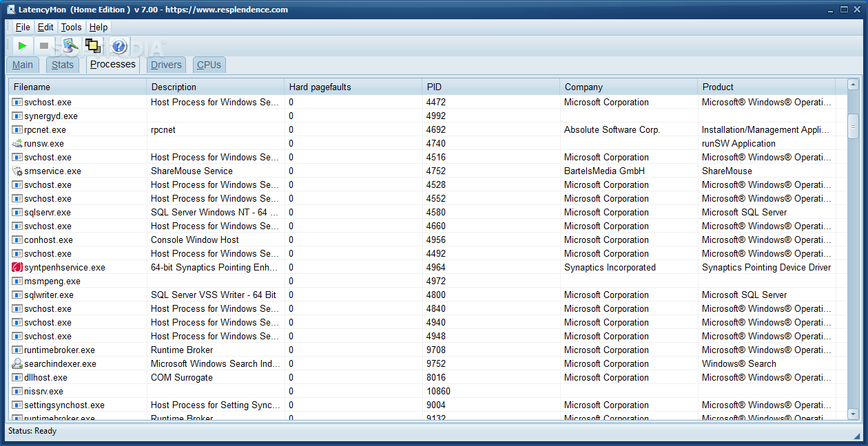
Task: Click 'COM Surrogate' description cell
Action: tap(182, 377)
